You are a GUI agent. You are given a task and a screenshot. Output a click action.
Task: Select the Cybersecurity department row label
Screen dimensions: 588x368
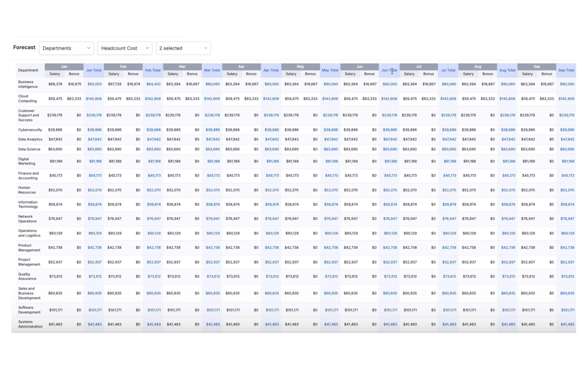coord(30,130)
